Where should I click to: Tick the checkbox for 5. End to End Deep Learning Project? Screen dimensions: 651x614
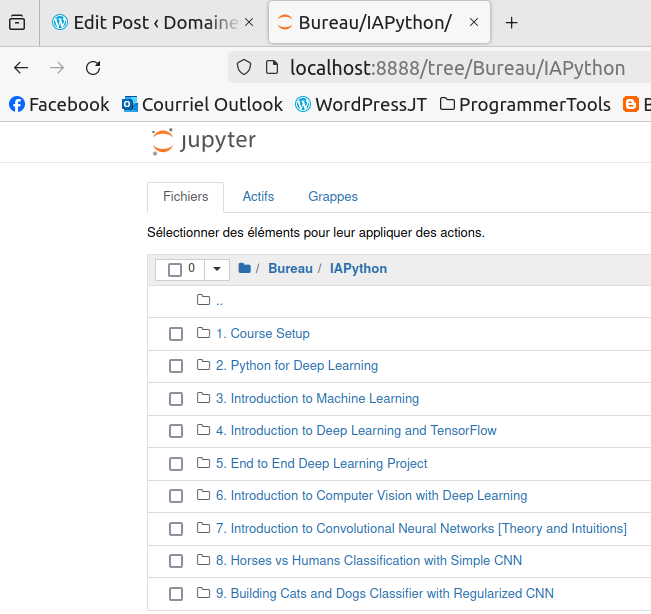[176, 464]
